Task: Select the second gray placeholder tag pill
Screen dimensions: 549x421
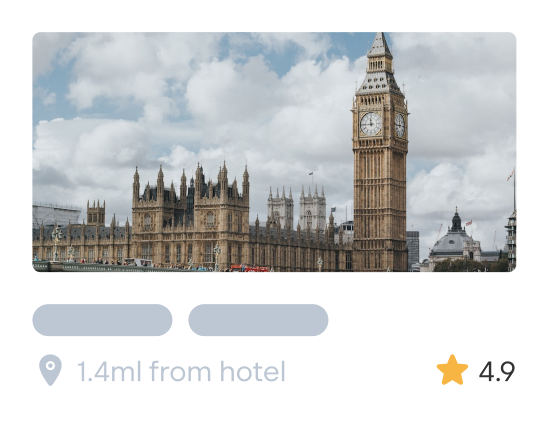Action: pos(258,320)
